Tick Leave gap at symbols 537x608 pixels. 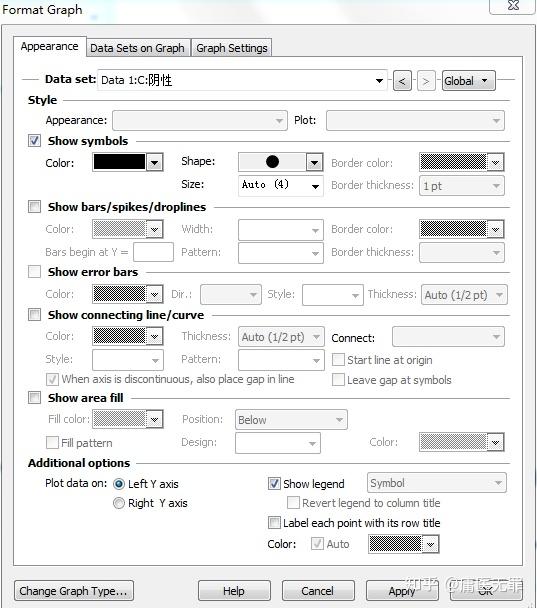point(338,379)
